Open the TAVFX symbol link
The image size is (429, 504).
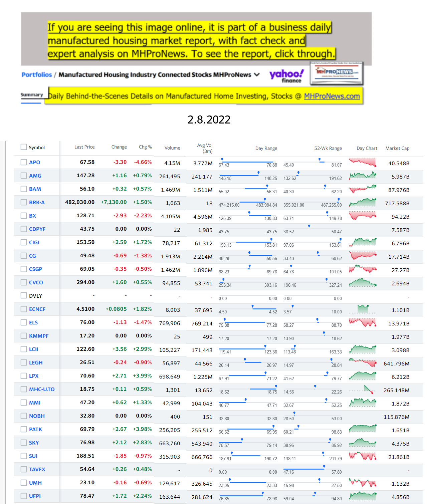coord(37,469)
